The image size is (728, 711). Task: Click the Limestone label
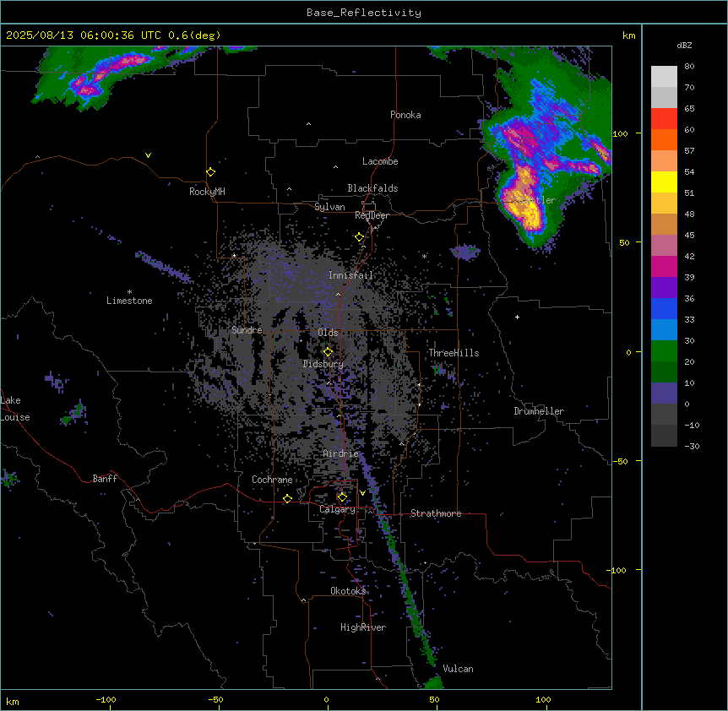pos(129,301)
